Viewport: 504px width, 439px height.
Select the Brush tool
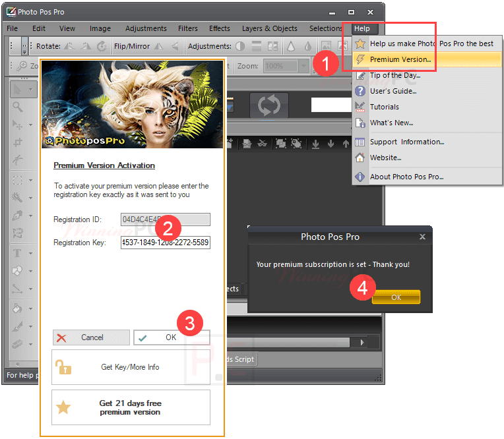click(17, 326)
